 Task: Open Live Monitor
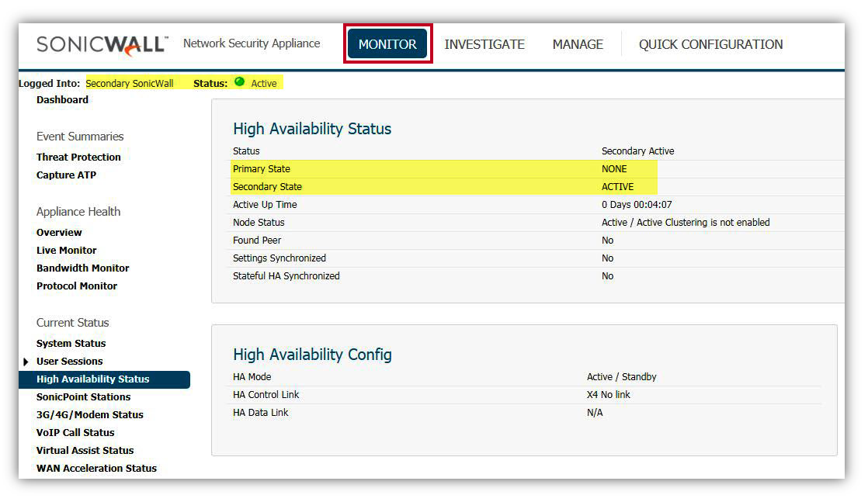[67, 250]
